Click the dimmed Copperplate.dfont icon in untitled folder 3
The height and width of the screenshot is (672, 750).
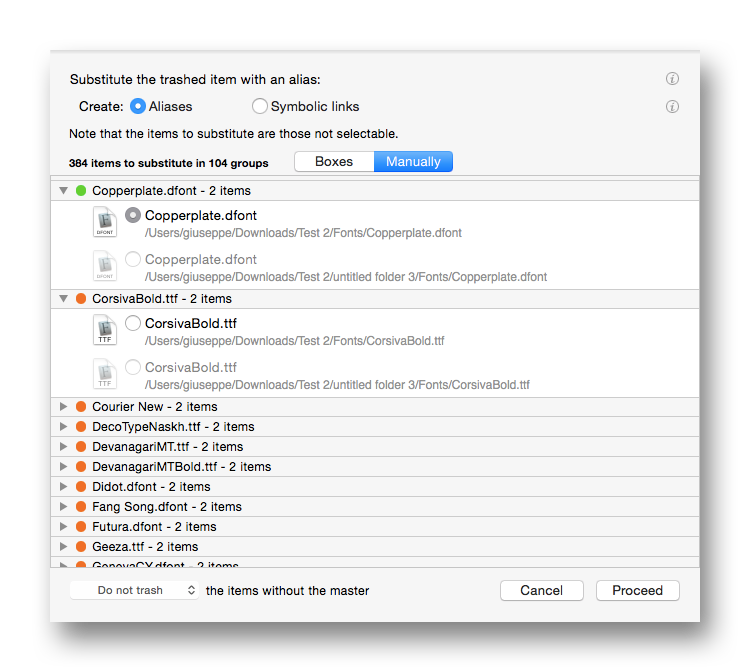tap(105, 266)
